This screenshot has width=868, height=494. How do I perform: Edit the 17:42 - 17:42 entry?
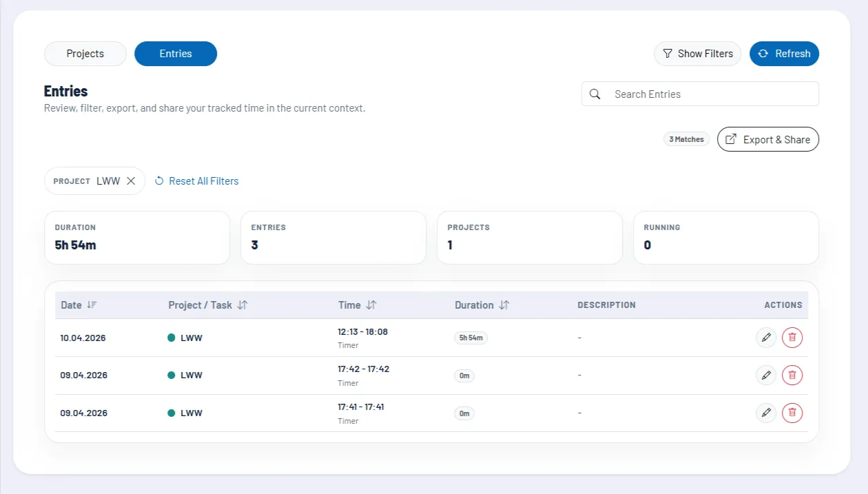coord(765,375)
